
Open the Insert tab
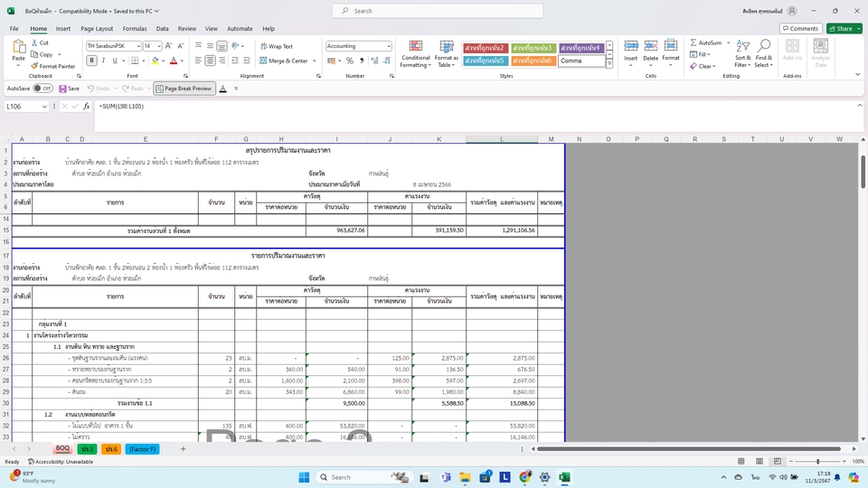point(63,29)
